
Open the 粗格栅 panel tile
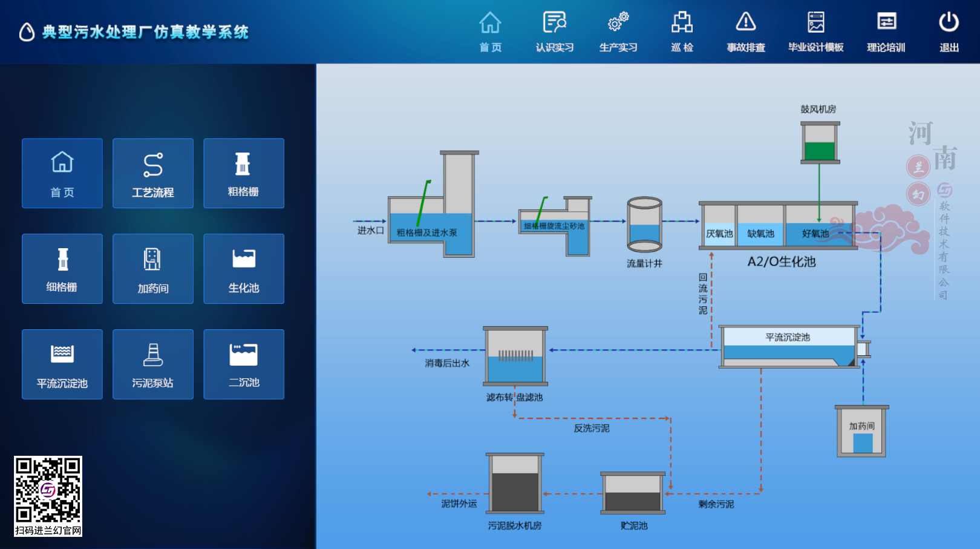coord(244,174)
